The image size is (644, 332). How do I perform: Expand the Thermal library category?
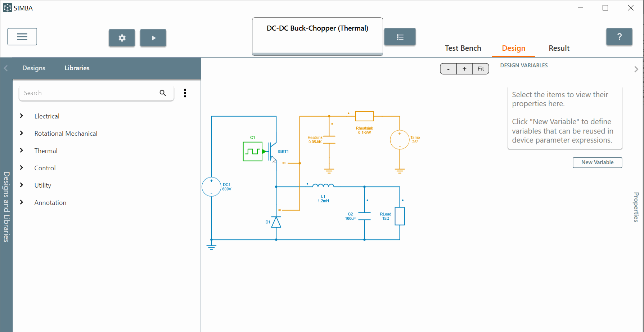[x=22, y=151]
